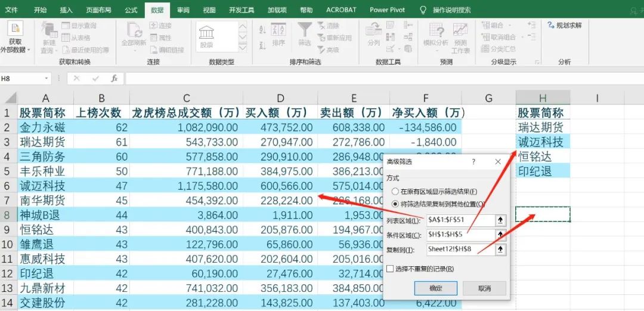
Task: Collapse the 复制到 range selector
Action: 500,250
